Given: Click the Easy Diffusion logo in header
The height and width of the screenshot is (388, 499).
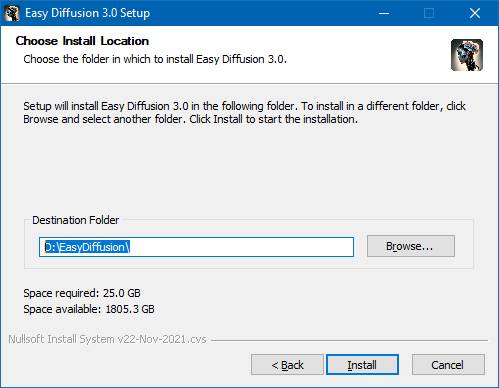Looking at the screenshot, I should tap(467, 55).
